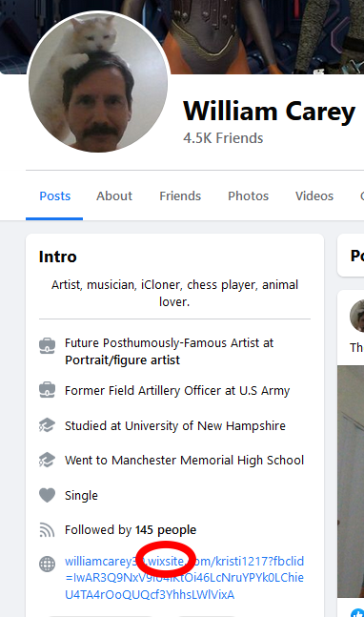Click graduation cap icon beside Manchester Memorial High School

pyautogui.click(x=48, y=460)
